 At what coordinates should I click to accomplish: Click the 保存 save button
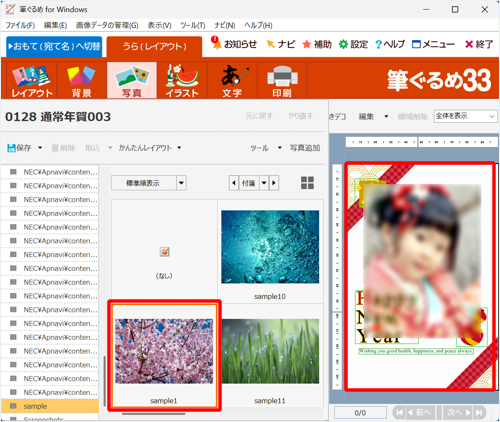pos(20,148)
